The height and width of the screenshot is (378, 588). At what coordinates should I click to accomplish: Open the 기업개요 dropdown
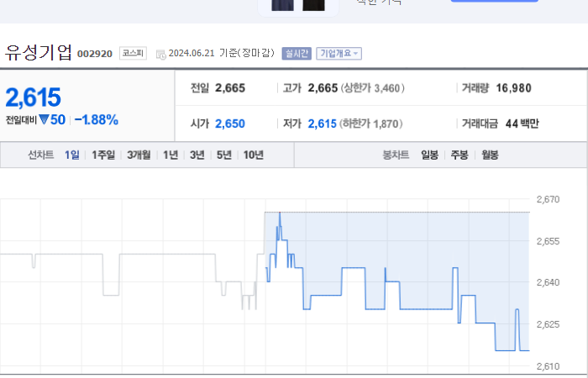tap(339, 53)
